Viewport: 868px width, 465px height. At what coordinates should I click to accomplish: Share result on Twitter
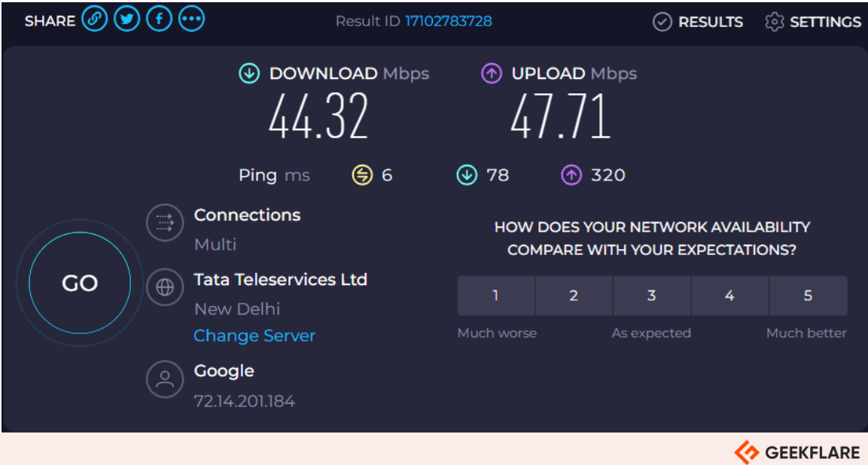point(126,19)
